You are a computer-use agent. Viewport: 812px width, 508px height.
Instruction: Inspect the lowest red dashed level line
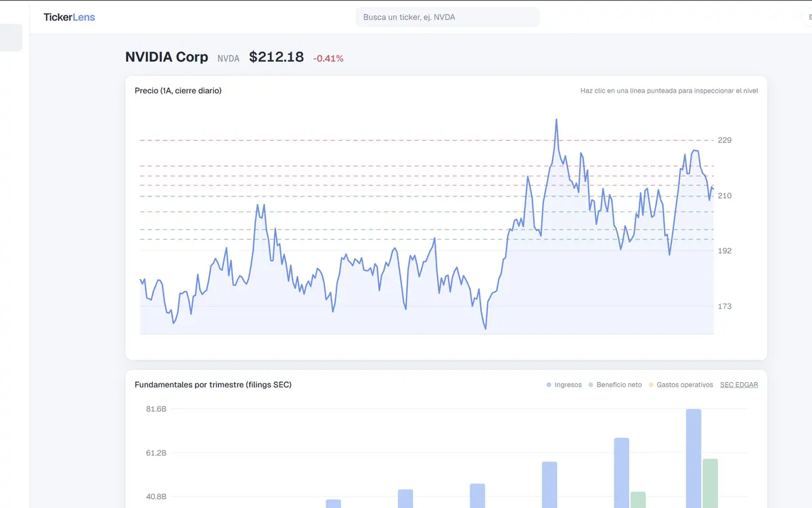[426, 185]
